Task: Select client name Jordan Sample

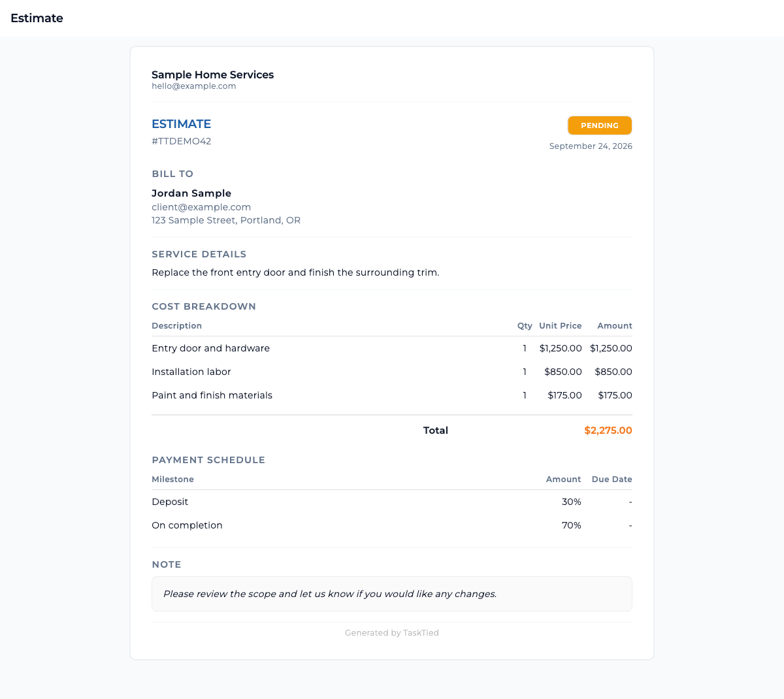Action: (x=191, y=193)
